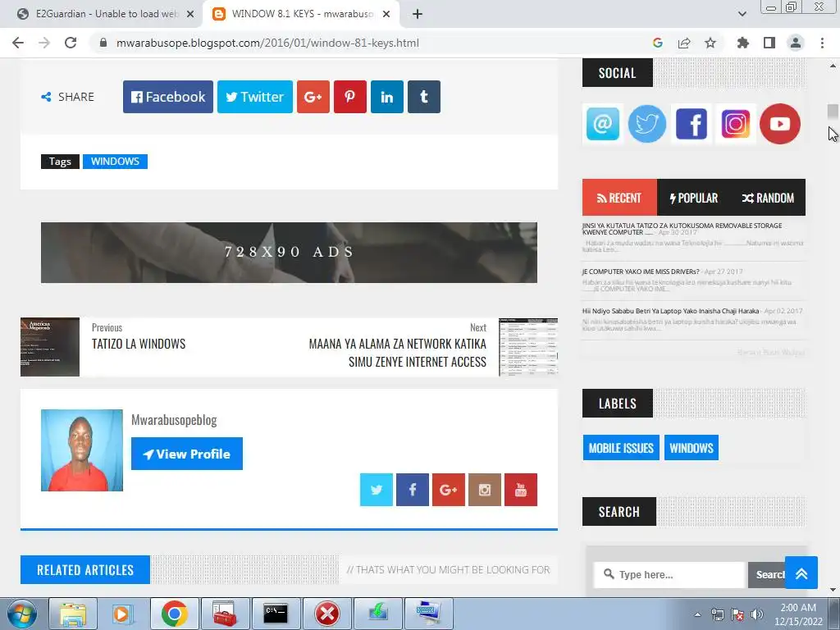Screen dimensions: 840x630
Task: Click the share page icon in address bar
Action: click(x=684, y=43)
